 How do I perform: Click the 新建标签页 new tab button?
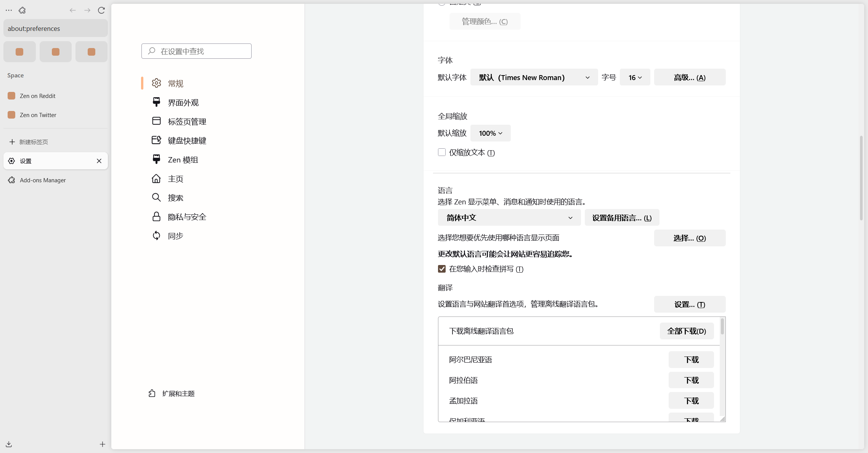pos(56,142)
